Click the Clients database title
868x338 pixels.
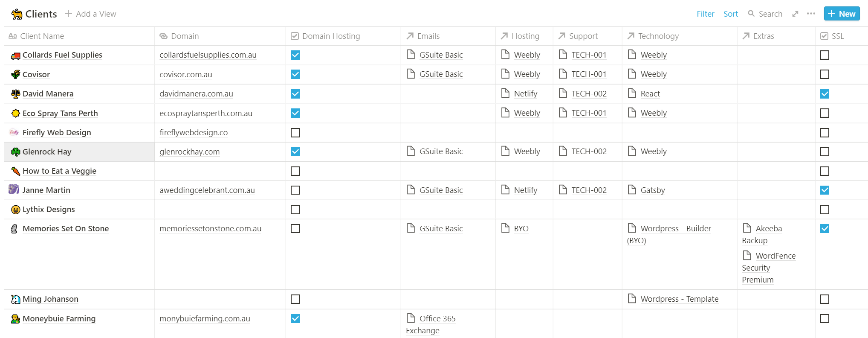pos(41,14)
